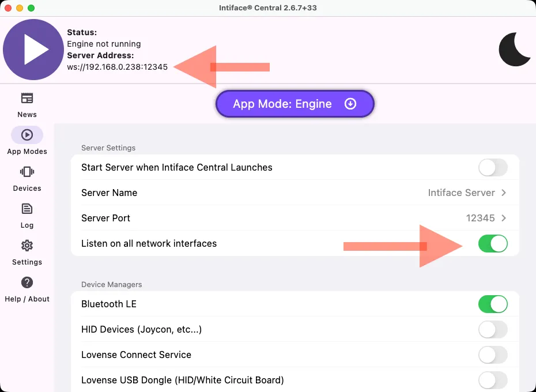Toggle dark mode with the moon icon

point(514,50)
